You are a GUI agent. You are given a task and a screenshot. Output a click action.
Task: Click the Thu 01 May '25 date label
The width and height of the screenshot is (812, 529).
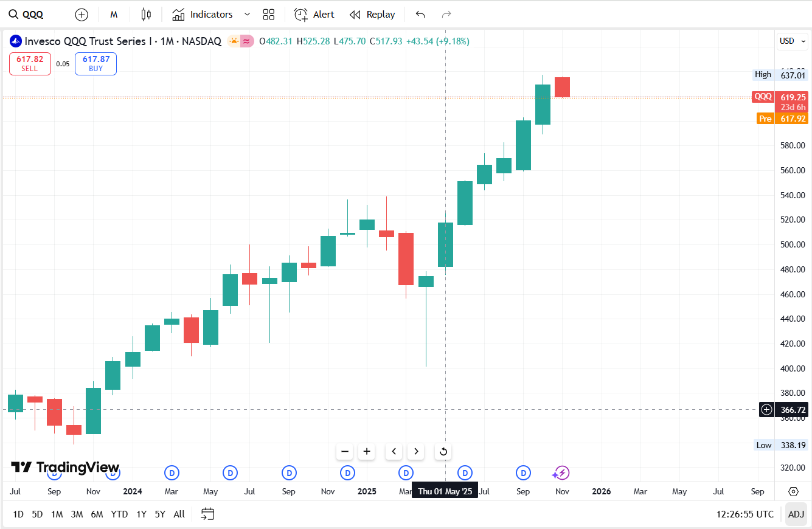(445, 491)
